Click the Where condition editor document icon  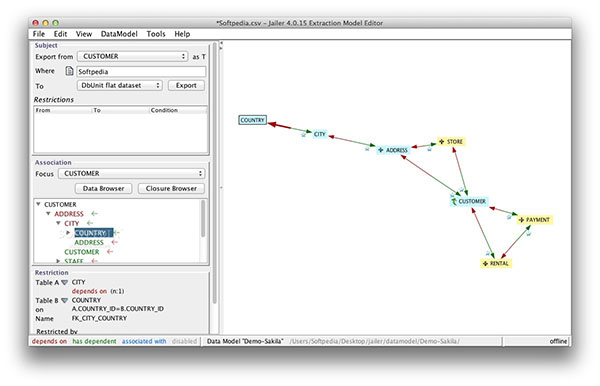[x=69, y=71]
